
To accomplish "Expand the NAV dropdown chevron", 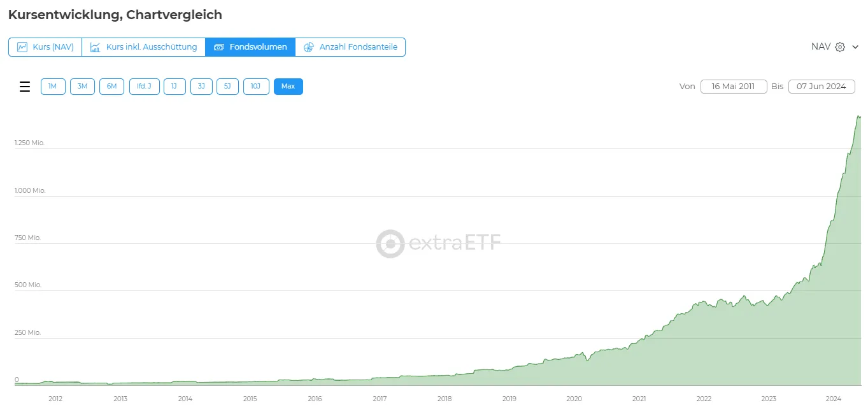I will point(855,47).
